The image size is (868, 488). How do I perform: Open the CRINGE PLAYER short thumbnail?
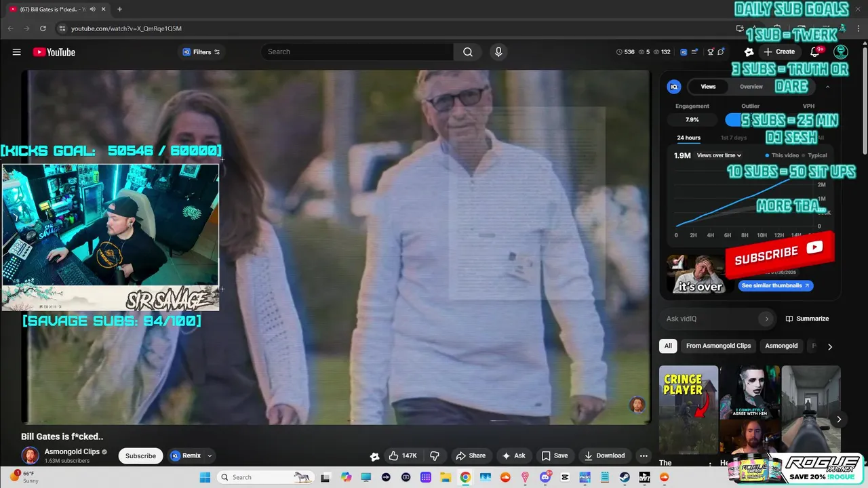[x=688, y=409]
